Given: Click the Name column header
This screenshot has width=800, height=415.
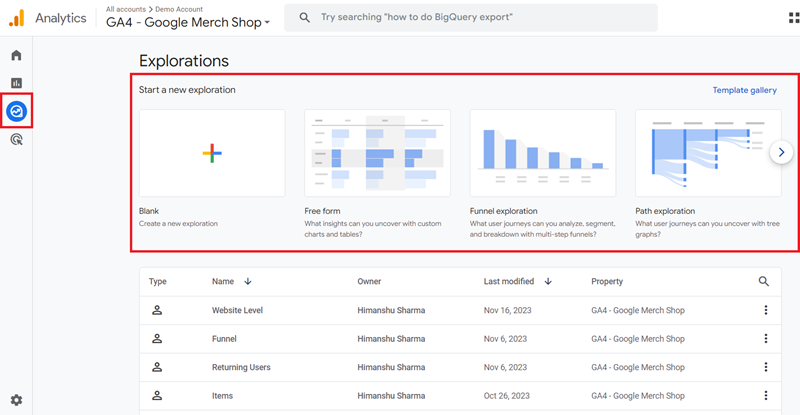Looking at the screenshot, I should pos(223,281).
